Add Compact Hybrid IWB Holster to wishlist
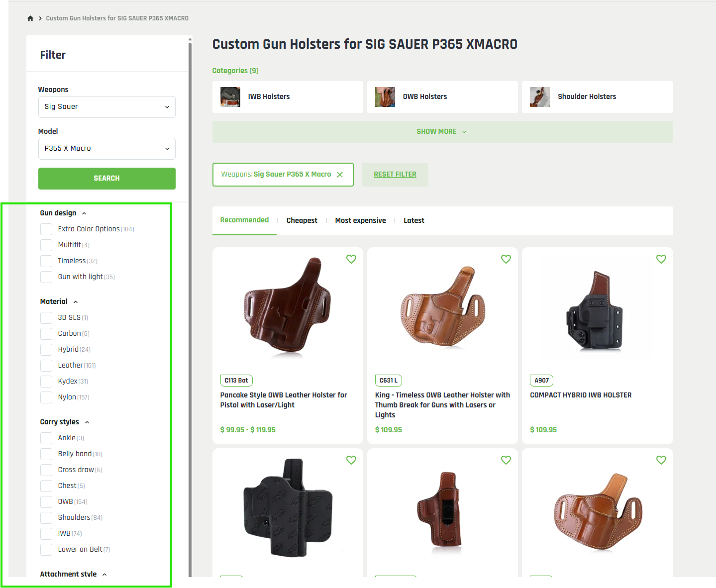The image size is (716, 588). [x=661, y=259]
